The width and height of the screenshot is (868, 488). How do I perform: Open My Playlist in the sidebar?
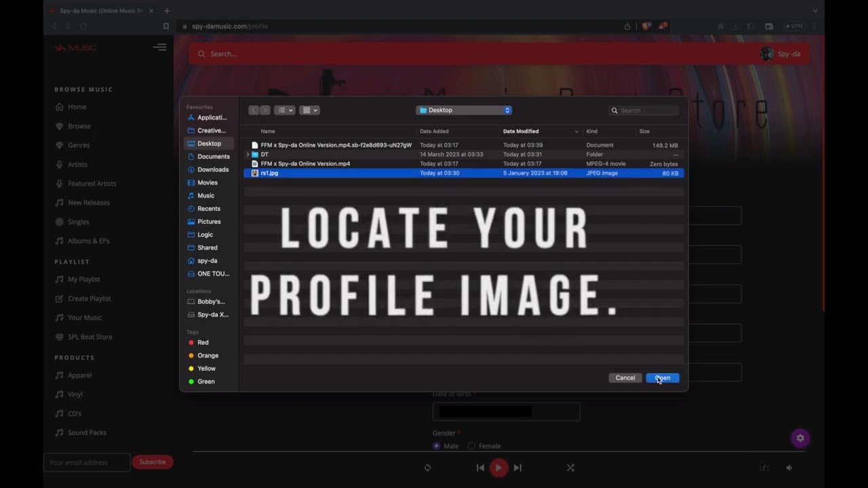(78, 279)
